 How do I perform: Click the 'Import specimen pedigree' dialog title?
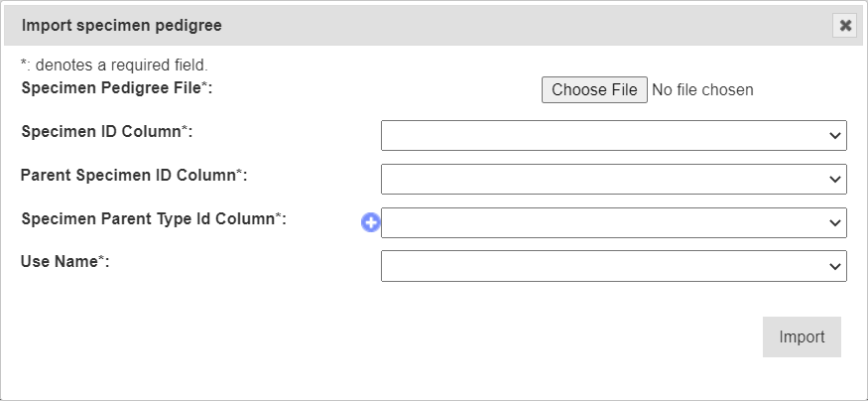coord(121,26)
